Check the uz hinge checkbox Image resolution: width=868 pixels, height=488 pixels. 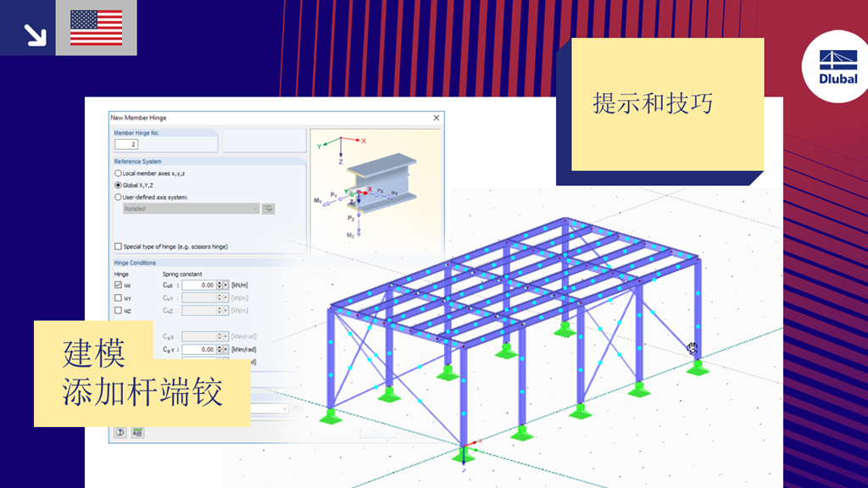118,310
